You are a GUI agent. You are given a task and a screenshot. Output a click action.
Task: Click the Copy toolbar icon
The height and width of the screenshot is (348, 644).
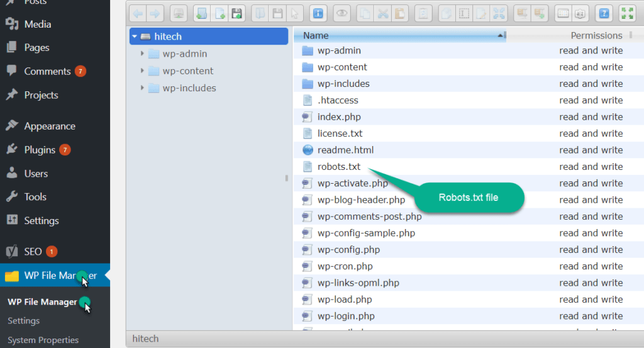(x=365, y=14)
